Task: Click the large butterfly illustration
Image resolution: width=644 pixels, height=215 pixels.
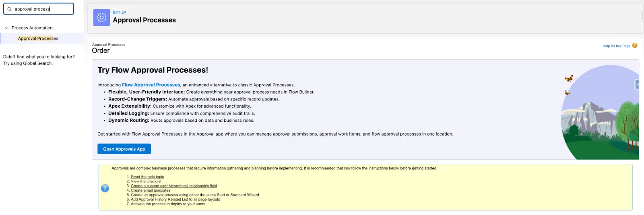Action: 569,78
